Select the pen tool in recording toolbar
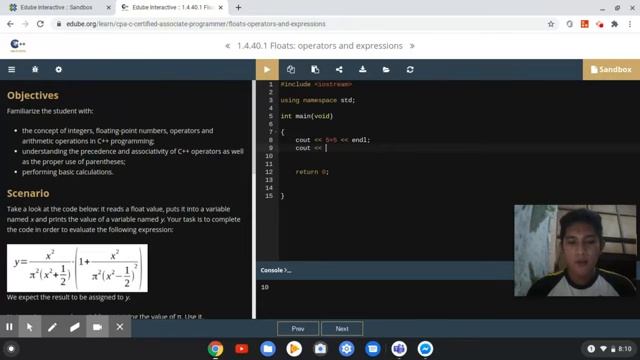Viewport: 640px width, 360px height. coord(52,327)
